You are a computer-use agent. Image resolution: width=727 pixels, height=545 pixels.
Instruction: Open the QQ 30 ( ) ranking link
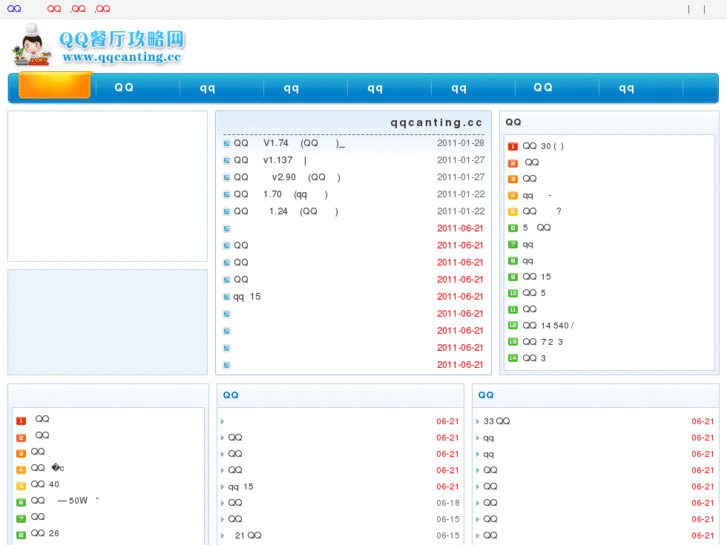coord(543,147)
